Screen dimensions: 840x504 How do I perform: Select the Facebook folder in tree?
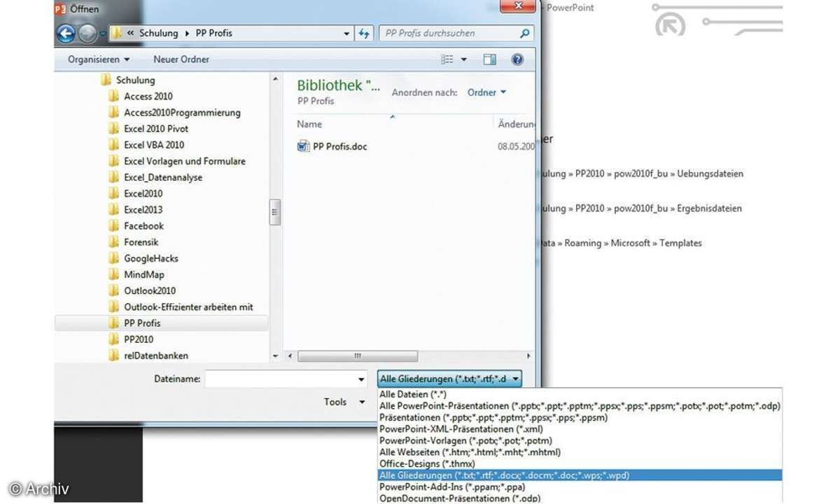tap(143, 225)
